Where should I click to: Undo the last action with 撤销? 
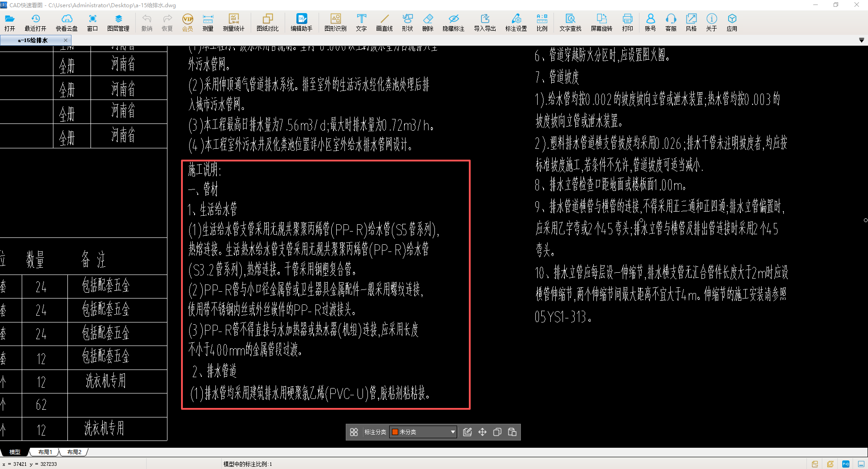(147, 22)
